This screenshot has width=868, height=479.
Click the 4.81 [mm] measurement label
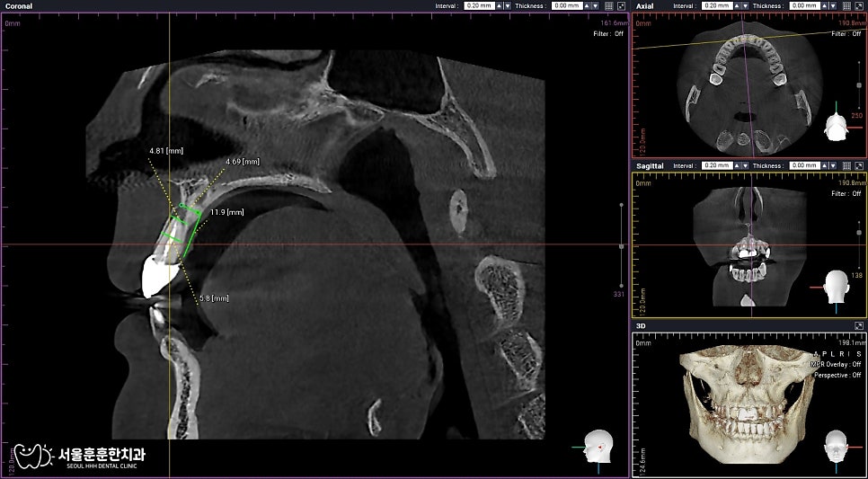166,151
